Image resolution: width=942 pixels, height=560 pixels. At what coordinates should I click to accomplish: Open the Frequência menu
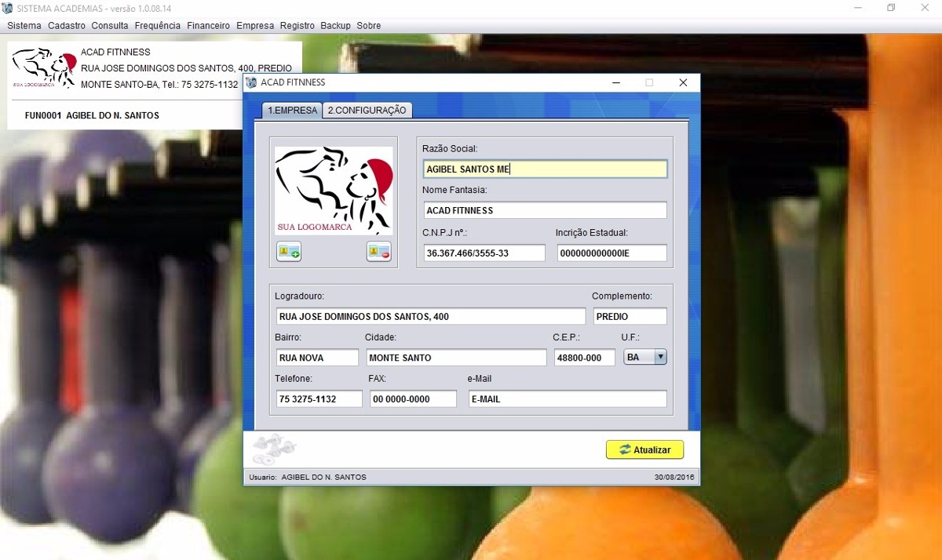coord(158,25)
